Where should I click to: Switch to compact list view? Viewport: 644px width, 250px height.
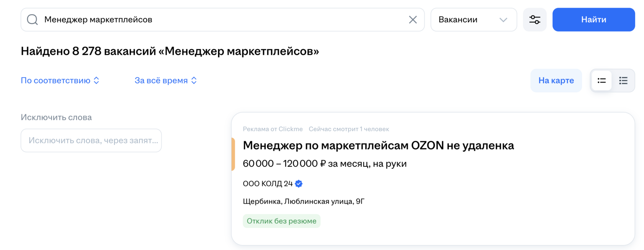pyautogui.click(x=623, y=81)
